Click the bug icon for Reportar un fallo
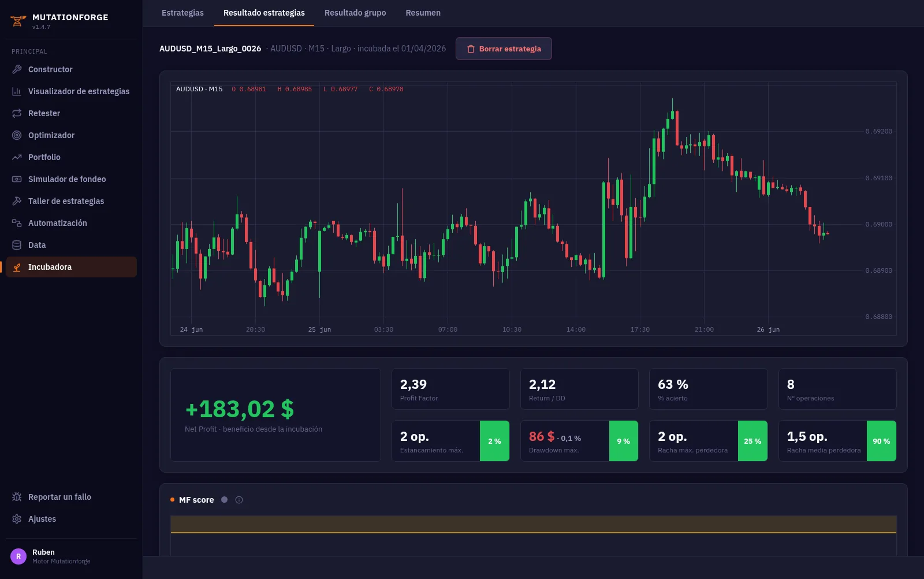This screenshot has width=924, height=579. click(17, 497)
